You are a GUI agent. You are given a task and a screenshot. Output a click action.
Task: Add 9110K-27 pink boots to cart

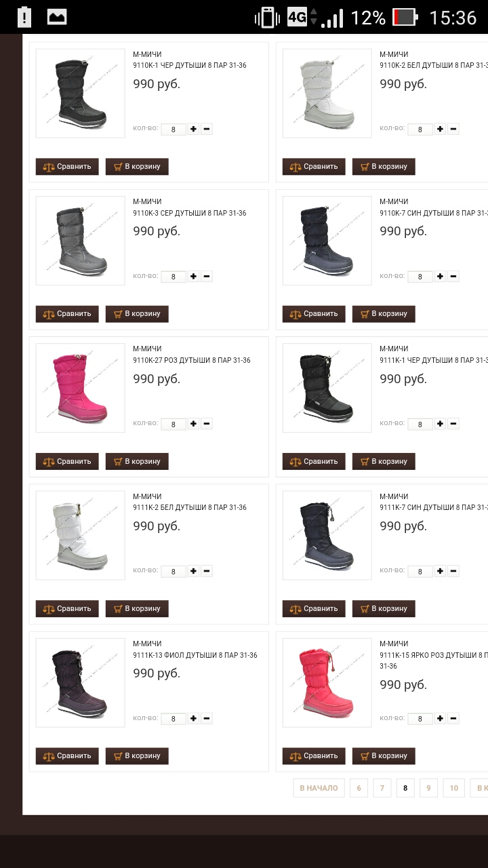[x=137, y=462]
